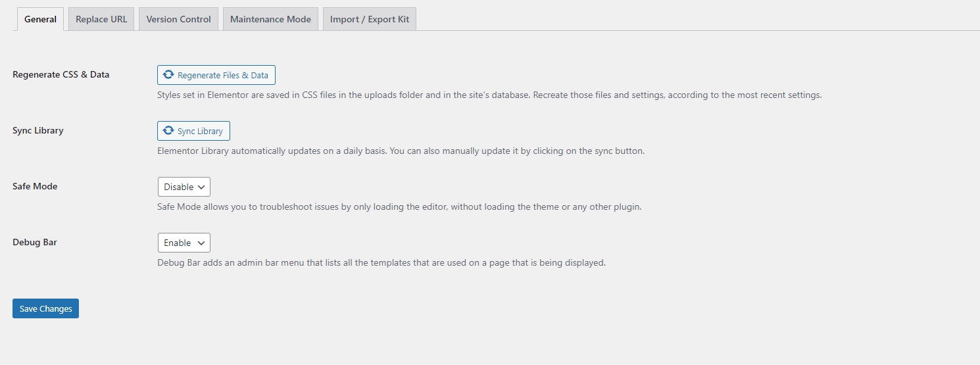Viewport: 980px width, 365px height.
Task: Save settings with Save Changes button
Action: tap(45, 308)
